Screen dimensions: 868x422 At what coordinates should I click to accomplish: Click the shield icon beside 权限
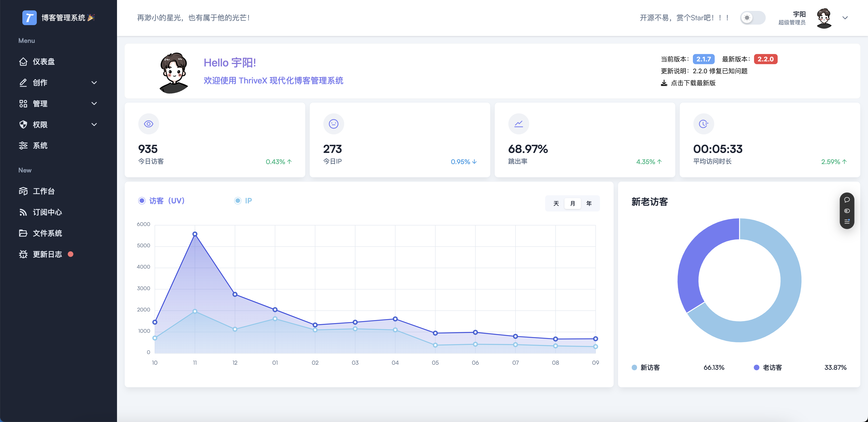(x=23, y=125)
